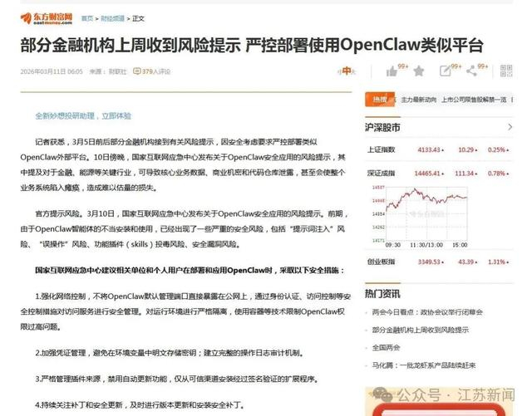
Task: Open the 主力最新动向 hot search link
Action: [418, 100]
